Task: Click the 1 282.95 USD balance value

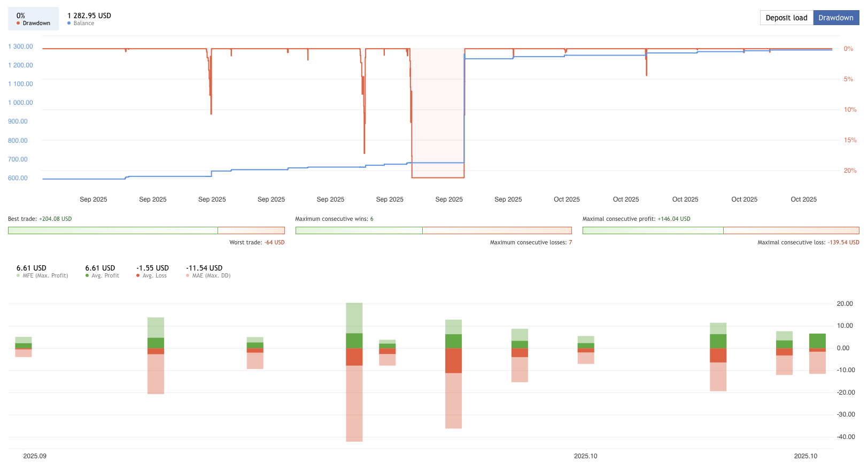Action: click(x=89, y=16)
